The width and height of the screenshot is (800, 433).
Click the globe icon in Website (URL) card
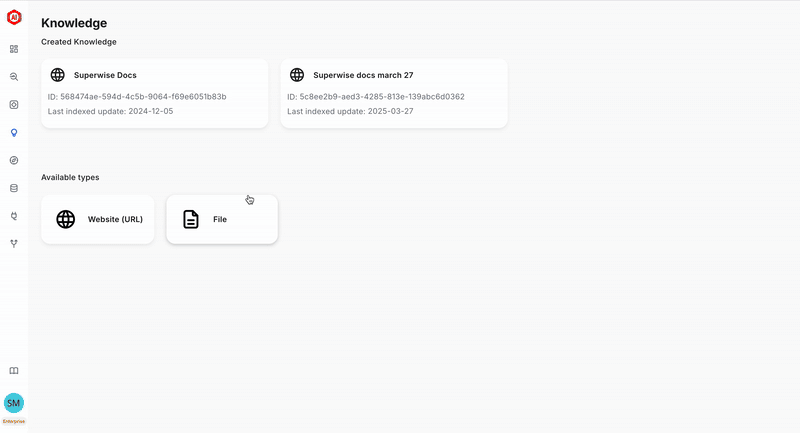[x=65, y=219]
